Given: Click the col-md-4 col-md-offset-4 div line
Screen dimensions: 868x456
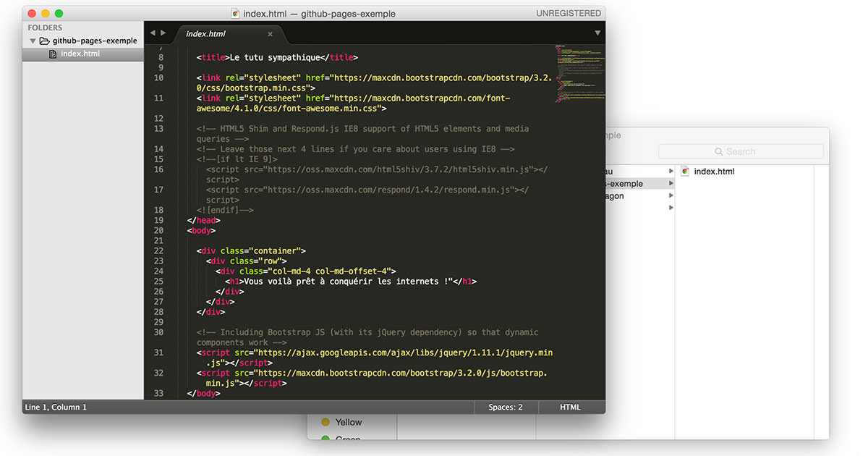Looking at the screenshot, I should tap(306, 271).
